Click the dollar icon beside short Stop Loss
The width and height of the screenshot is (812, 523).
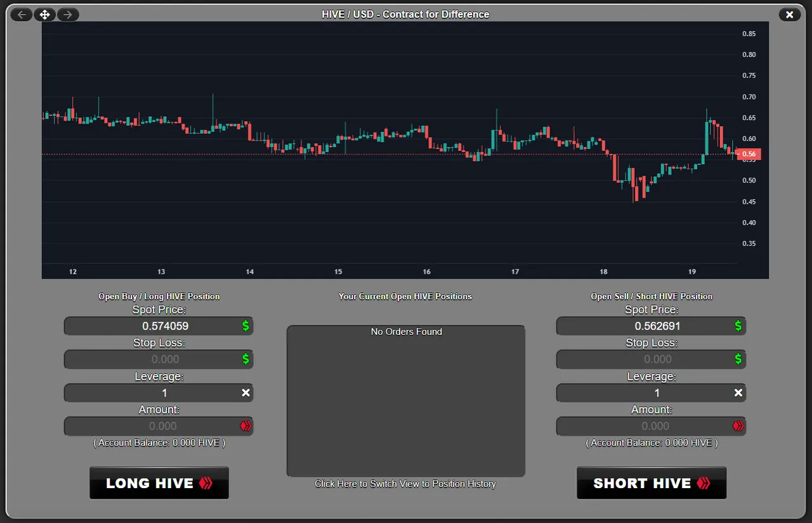coord(738,359)
